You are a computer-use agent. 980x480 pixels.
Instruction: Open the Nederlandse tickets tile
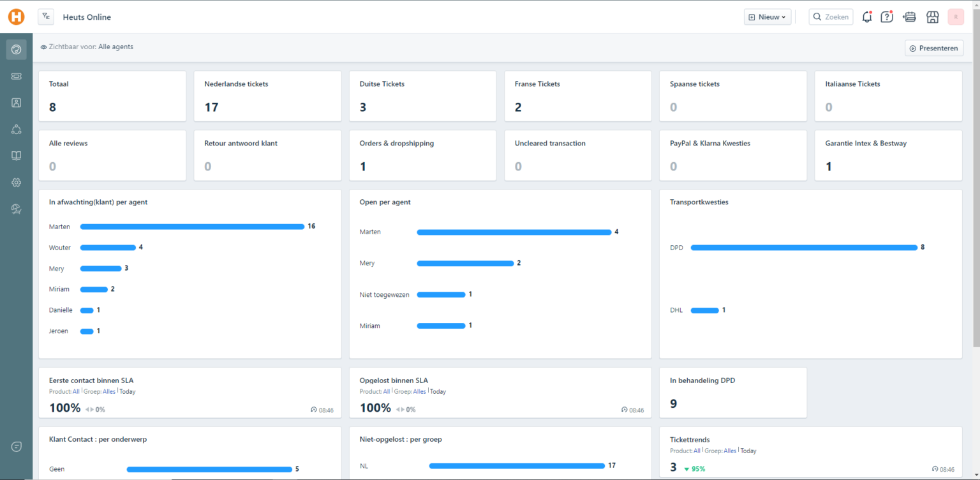click(x=267, y=96)
